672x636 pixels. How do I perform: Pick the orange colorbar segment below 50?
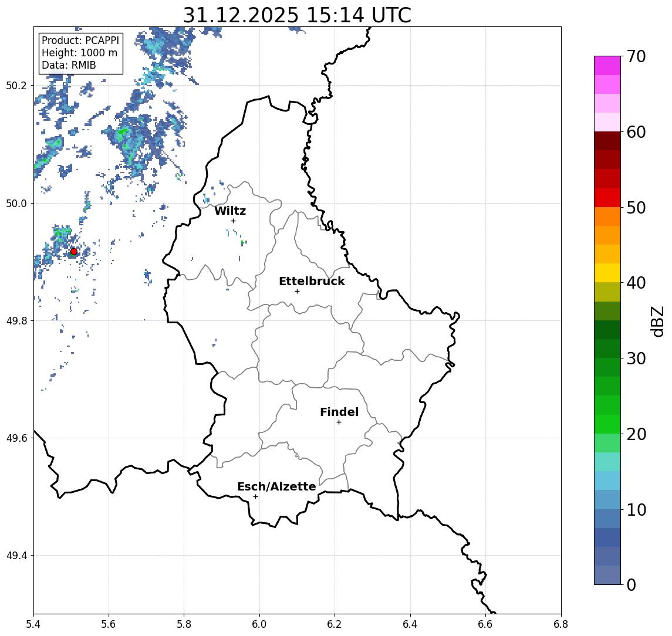[x=607, y=216]
